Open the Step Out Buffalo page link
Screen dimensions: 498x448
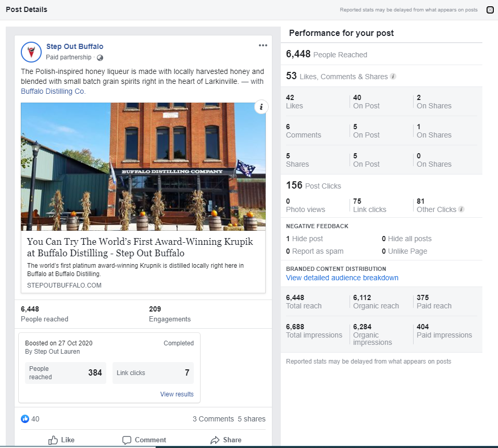pyautogui.click(x=74, y=46)
